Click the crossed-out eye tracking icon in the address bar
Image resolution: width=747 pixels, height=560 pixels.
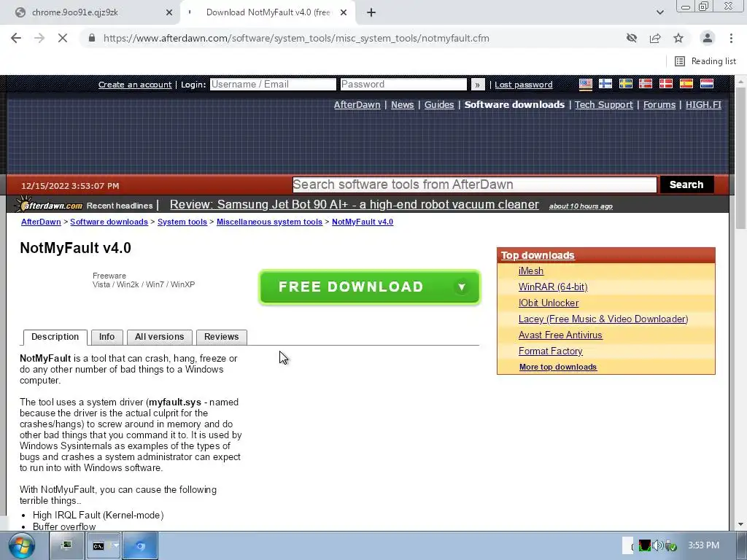coord(632,38)
